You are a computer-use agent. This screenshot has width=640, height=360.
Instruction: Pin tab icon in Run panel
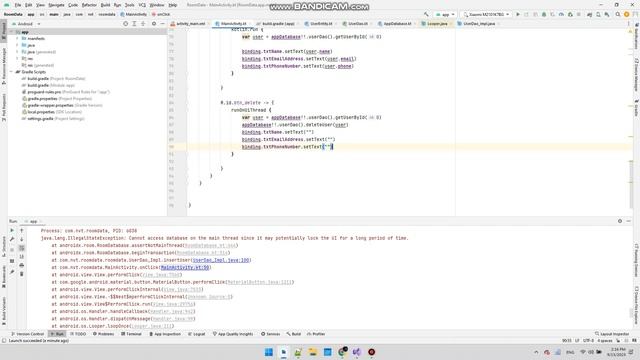[12, 272]
